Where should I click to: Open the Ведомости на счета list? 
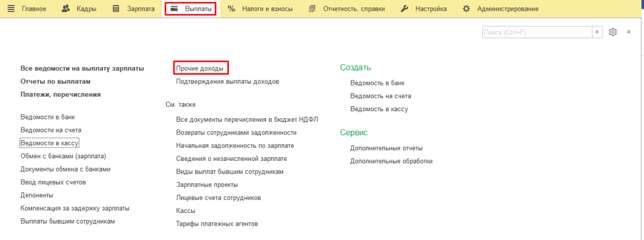51,130
